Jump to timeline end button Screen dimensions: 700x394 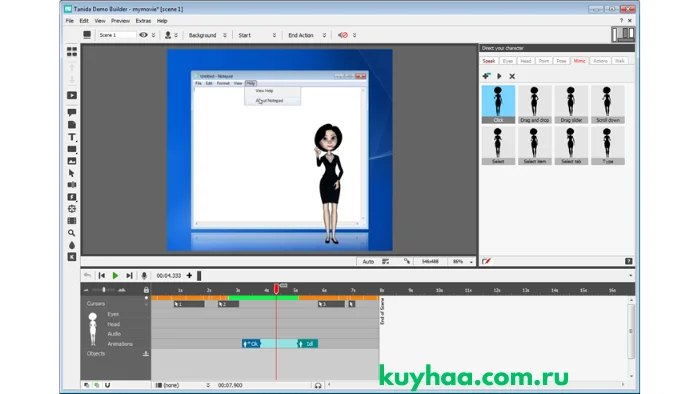[x=129, y=276]
